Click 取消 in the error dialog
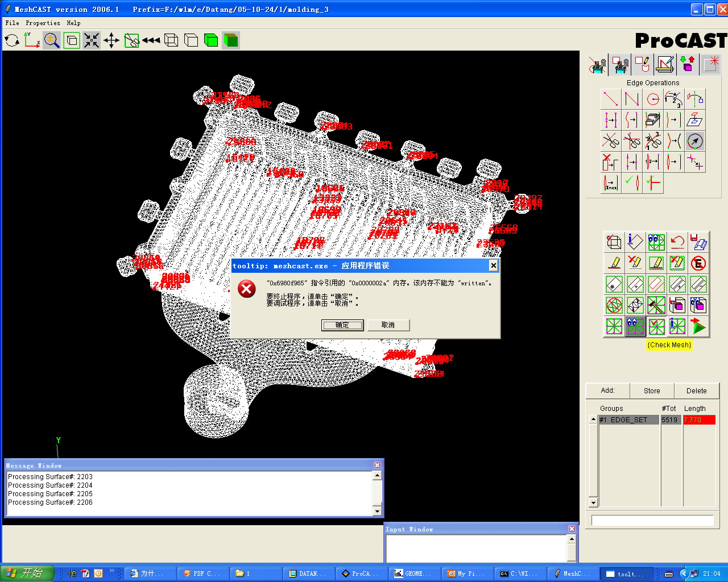The width and height of the screenshot is (728, 582). 388,325
